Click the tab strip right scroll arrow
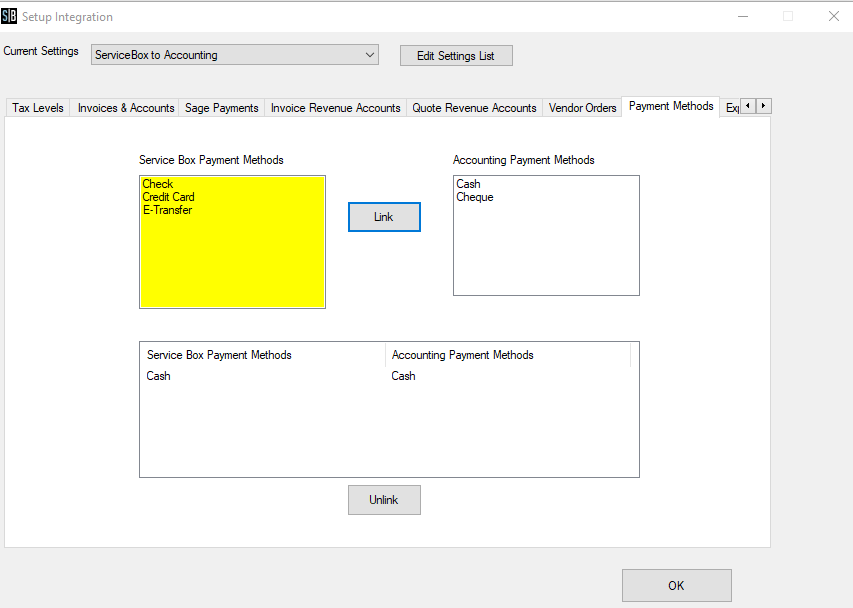The height and width of the screenshot is (608, 853). [x=763, y=106]
